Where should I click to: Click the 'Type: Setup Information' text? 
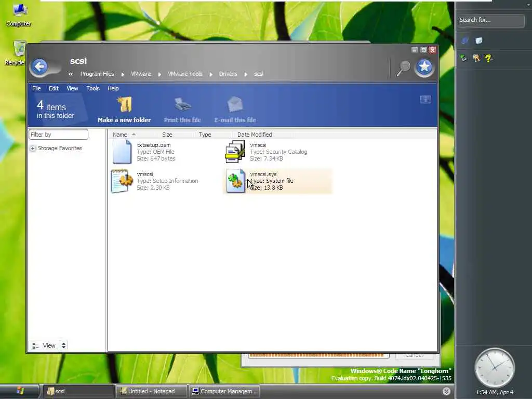[167, 181]
